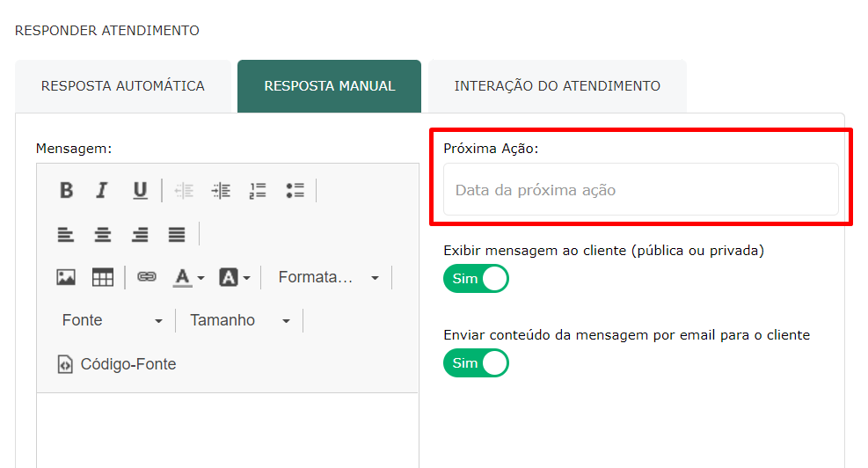Turn off 'Enviar conteúdo da mensagem por email' toggle

[476, 362]
